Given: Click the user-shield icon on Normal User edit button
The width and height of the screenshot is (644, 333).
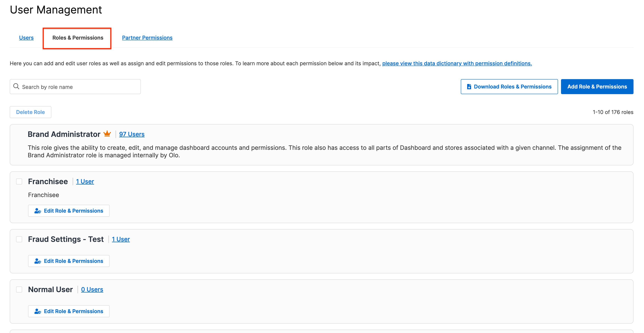Looking at the screenshot, I should click(37, 311).
